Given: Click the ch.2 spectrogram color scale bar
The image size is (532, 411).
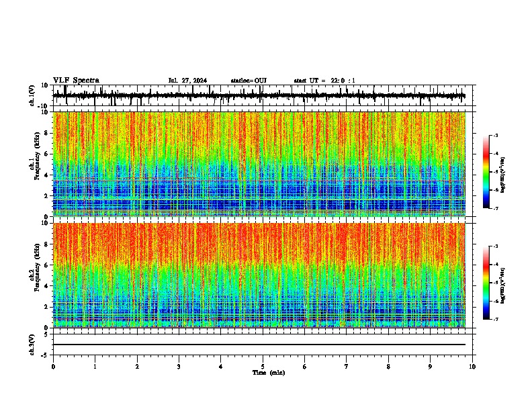Looking at the screenshot, I should pyautogui.click(x=486, y=283).
